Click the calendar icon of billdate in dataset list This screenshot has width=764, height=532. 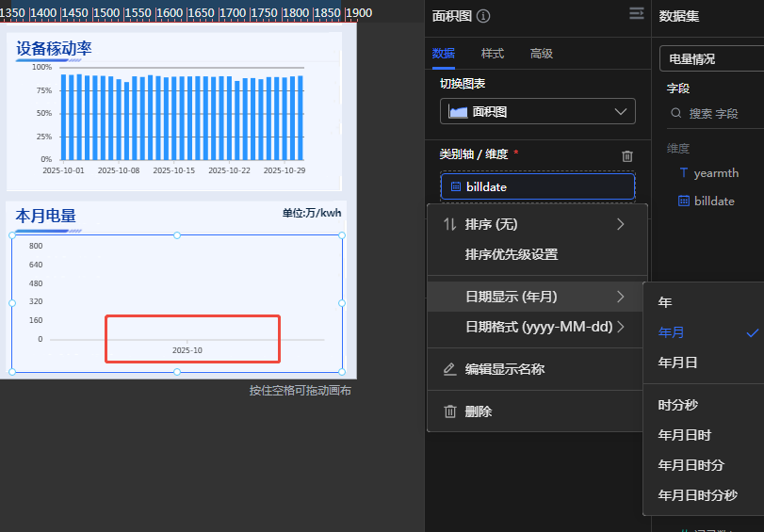pyautogui.click(x=684, y=201)
